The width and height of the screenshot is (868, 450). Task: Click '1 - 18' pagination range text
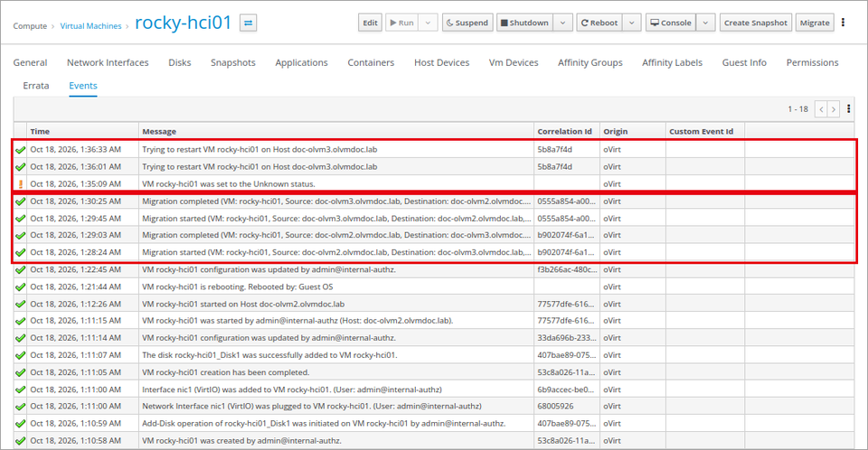(797, 109)
